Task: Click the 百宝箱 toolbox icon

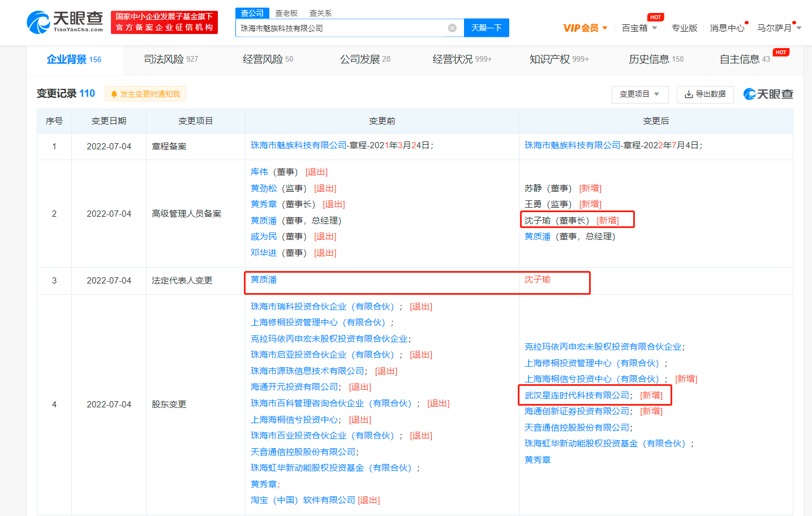Action: point(636,27)
